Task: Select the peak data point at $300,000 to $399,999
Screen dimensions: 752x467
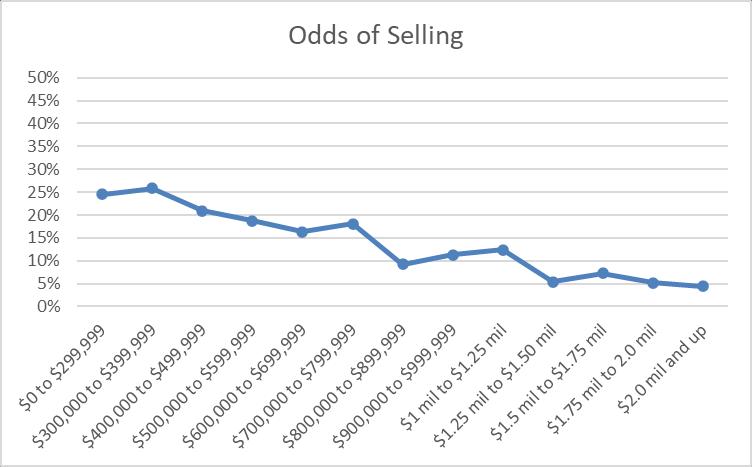Action: [x=152, y=188]
